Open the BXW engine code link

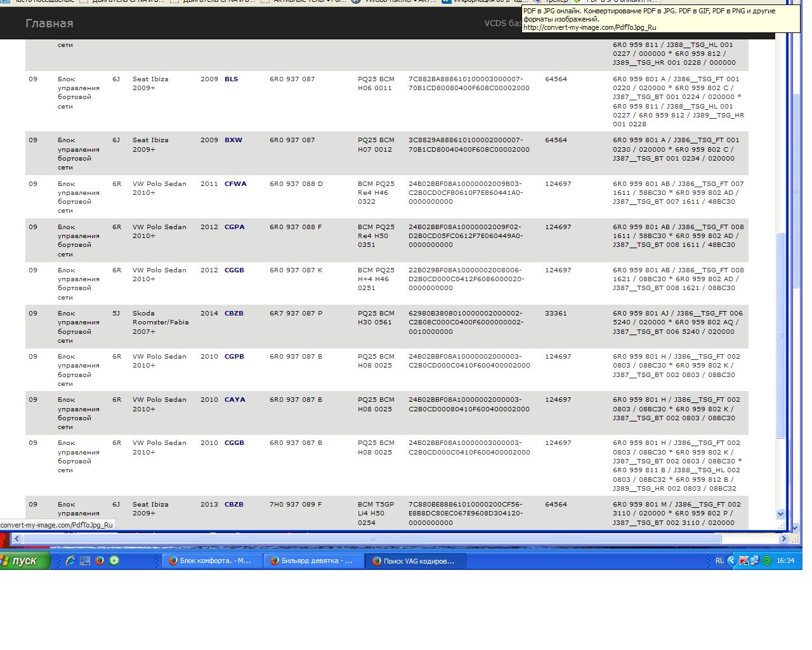coord(233,140)
